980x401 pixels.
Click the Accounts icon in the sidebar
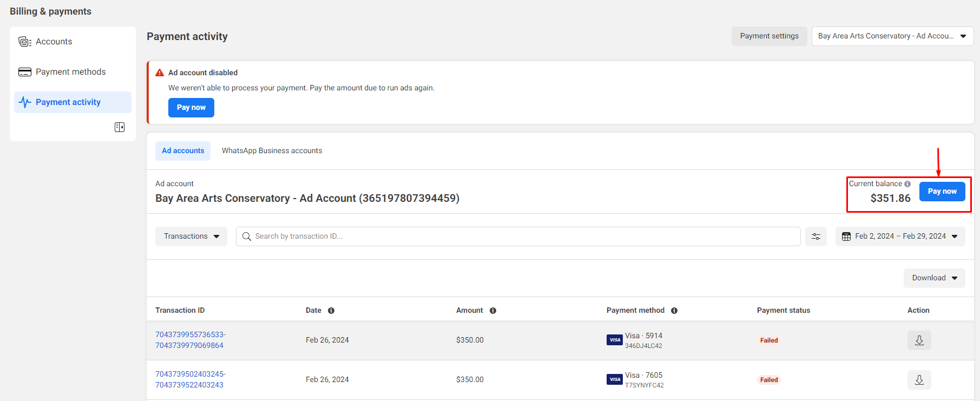25,42
